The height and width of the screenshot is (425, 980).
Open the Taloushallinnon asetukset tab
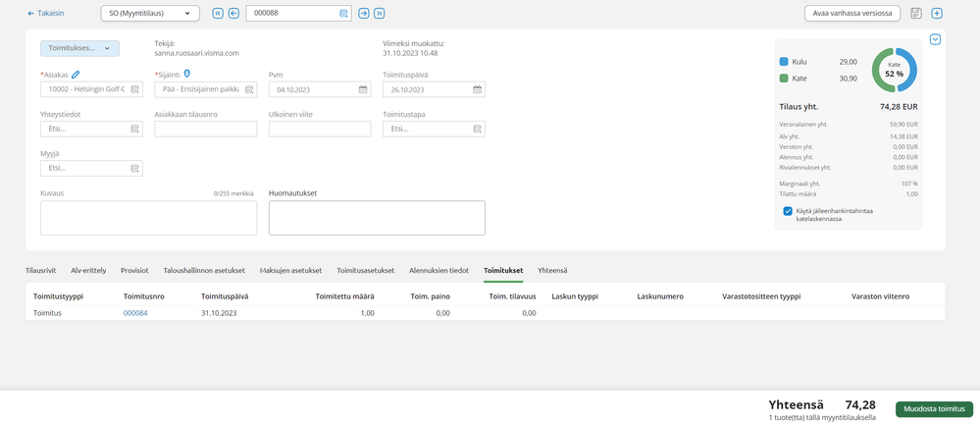pos(204,271)
